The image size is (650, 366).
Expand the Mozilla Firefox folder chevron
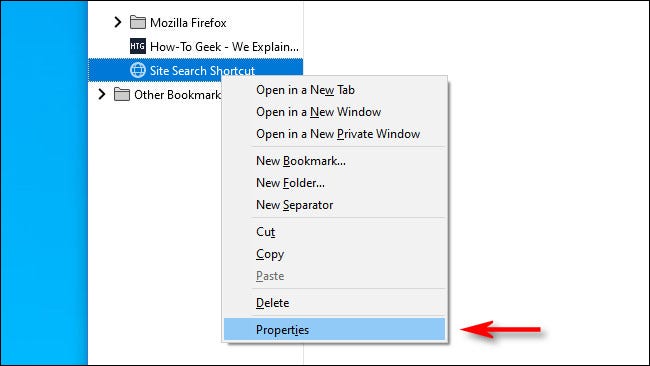(x=118, y=22)
